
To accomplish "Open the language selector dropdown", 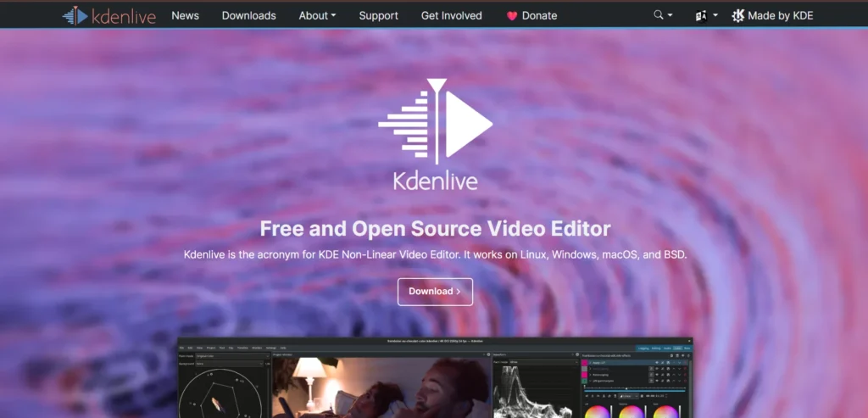I will [x=705, y=15].
